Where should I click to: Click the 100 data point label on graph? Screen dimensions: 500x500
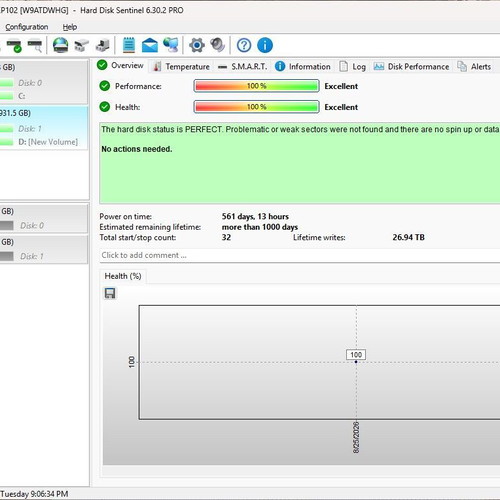pos(356,355)
